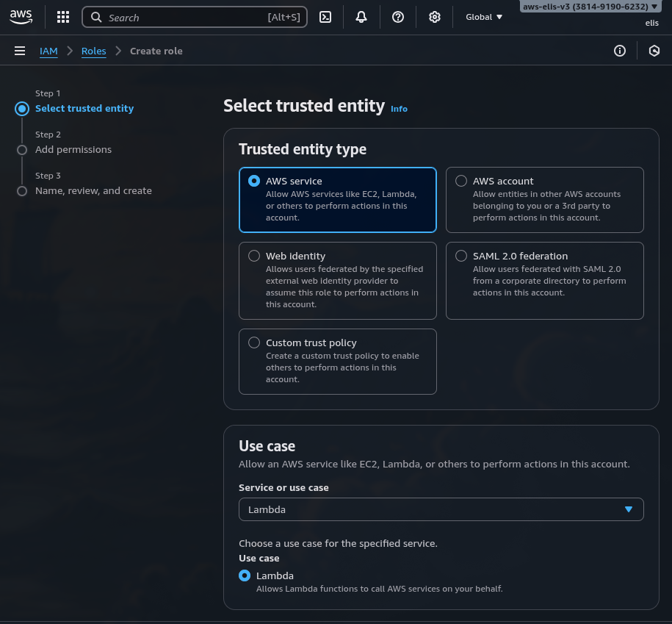The height and width of the screenshot is (624, 672).
Task: Select the AWS account trusted entity option
Action: 461,181
